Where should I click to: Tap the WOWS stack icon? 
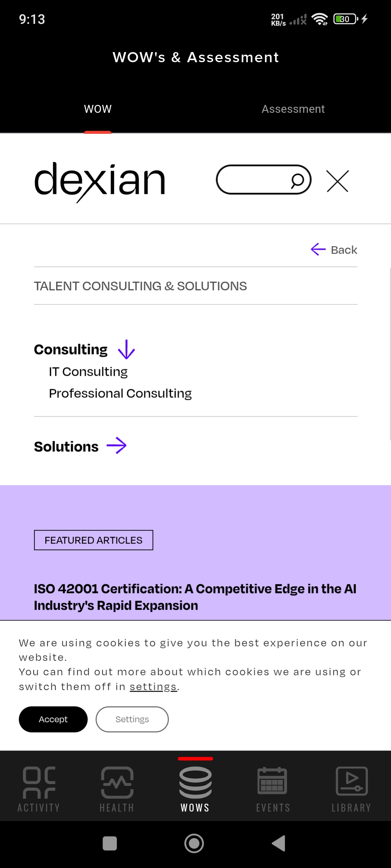195,783
